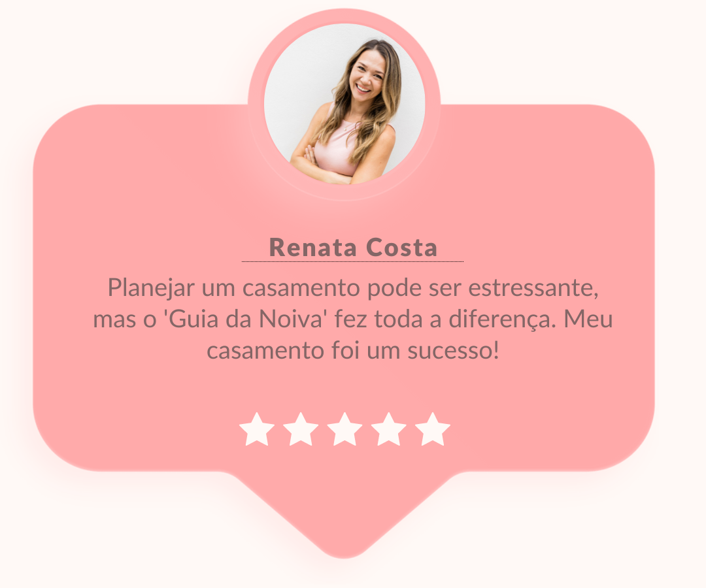Click the first rating star
Screen dimensions: 706x588
click(257, 430)
